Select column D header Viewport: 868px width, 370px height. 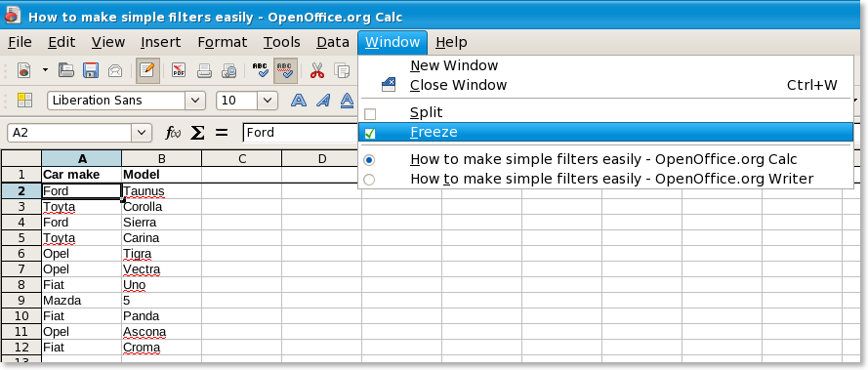point(321,158)
